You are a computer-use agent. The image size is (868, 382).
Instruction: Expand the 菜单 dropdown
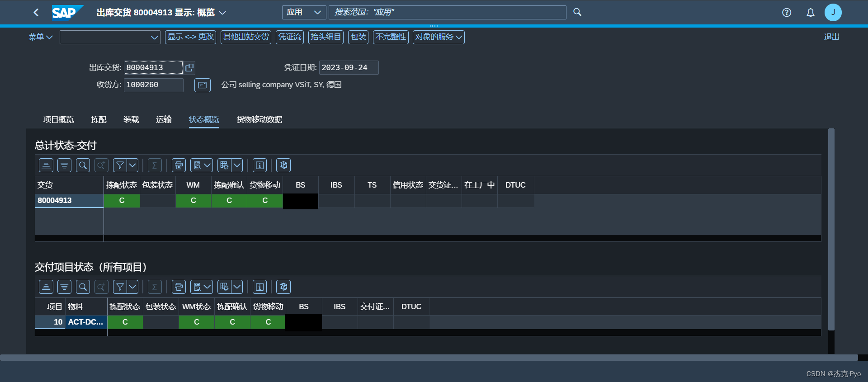(41, 37)
